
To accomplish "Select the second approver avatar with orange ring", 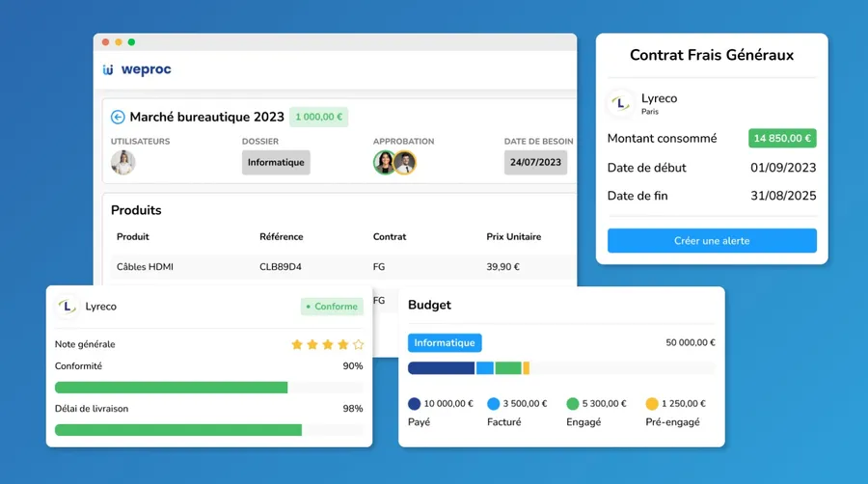I will pos(405,163).
